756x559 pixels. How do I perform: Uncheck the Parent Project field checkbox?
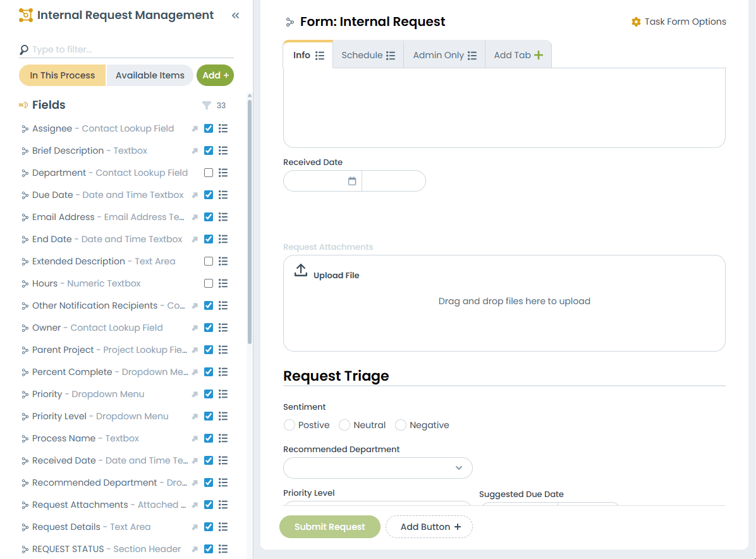209,350
